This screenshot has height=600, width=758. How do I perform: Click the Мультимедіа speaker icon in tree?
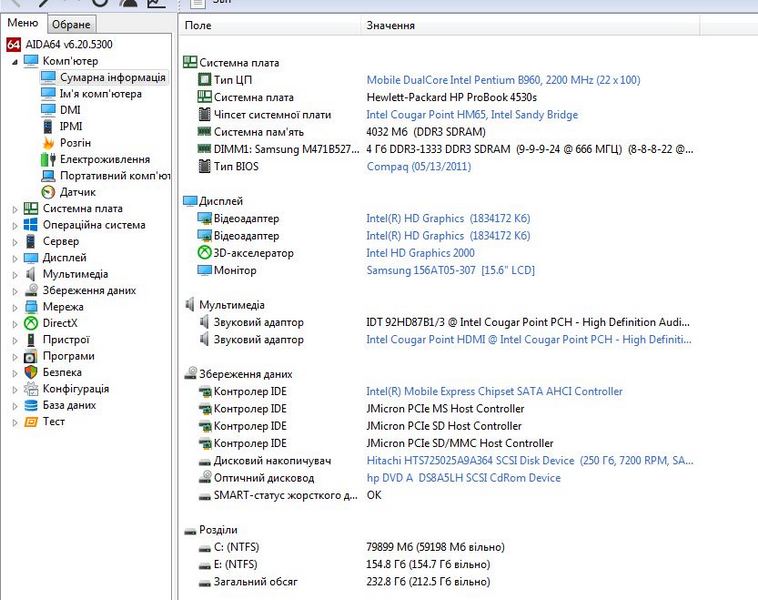click(30, 274)
